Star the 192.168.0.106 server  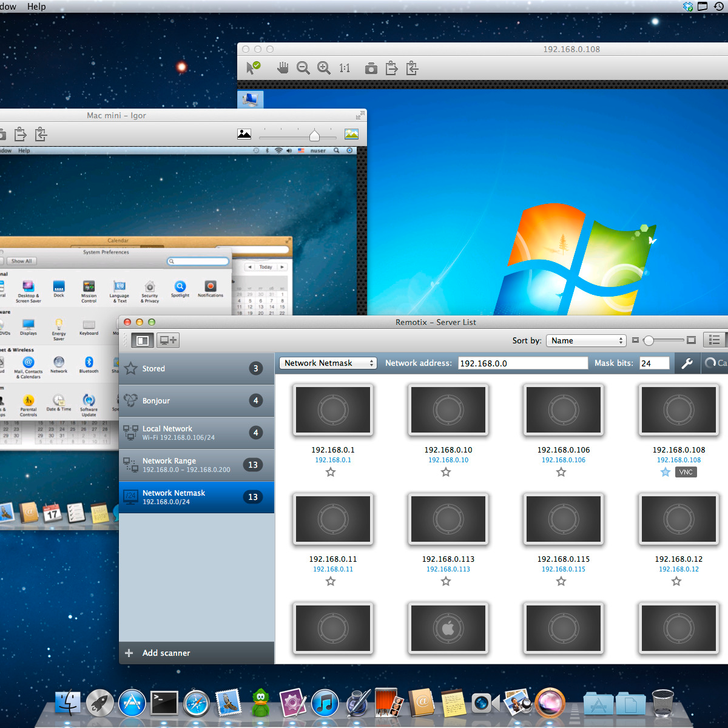point(561,472)
